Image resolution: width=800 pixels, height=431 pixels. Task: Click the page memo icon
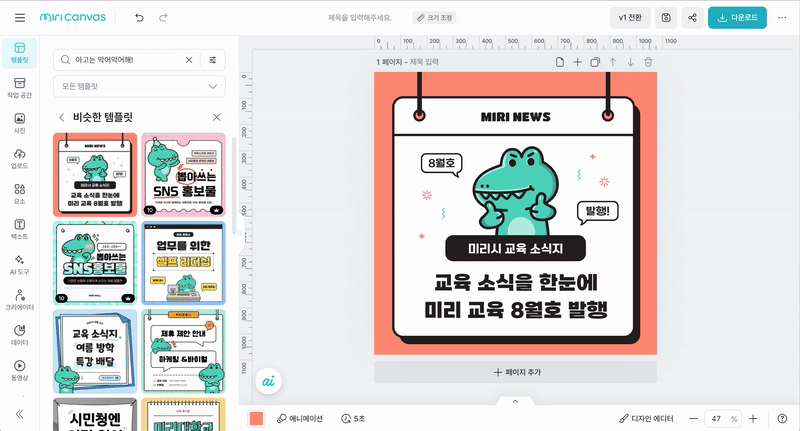click(560, 62)
